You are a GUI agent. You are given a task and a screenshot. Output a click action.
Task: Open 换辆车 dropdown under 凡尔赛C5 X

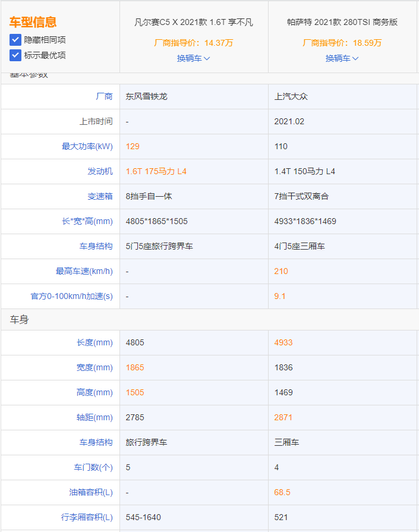pos(193,58)
